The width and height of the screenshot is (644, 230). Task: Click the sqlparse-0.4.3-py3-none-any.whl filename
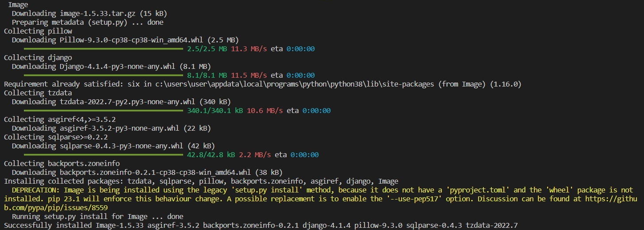[122, 146]
